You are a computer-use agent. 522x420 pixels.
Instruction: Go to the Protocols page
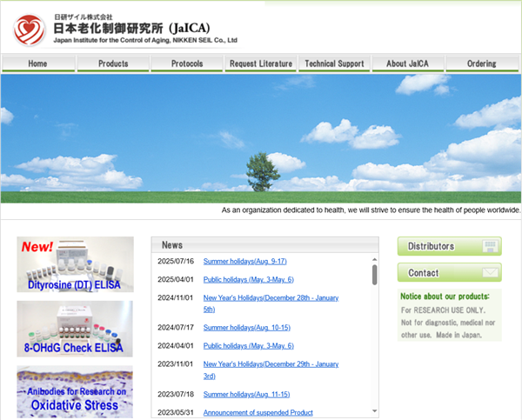pyautogui.click(x=187, y=63)
